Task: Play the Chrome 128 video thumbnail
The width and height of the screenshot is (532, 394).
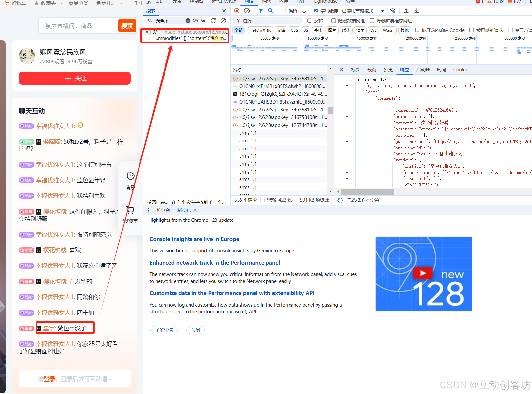Action: pos(423,273)
